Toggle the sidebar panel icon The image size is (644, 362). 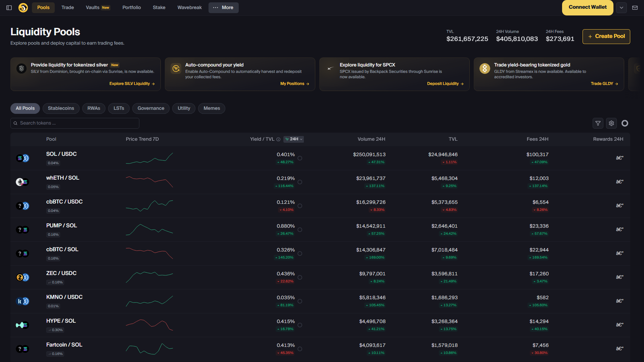(9, 8)
